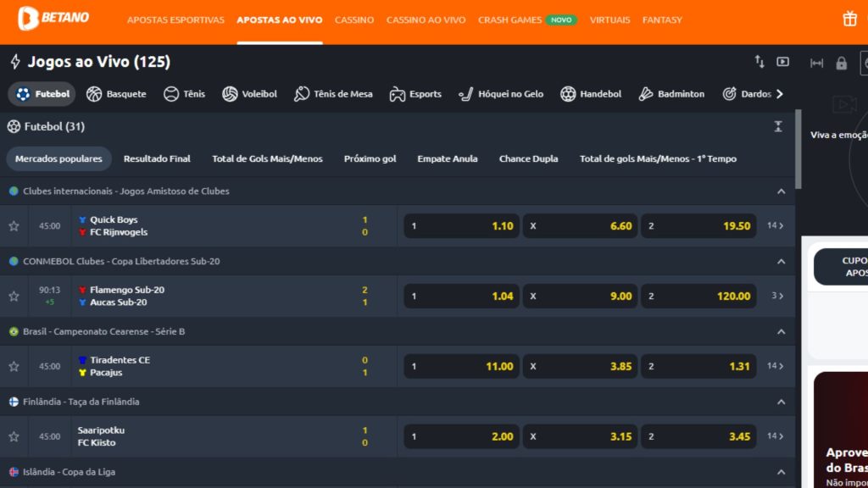Click the vertical scrollbar of the games list

[x=798, y=152]
